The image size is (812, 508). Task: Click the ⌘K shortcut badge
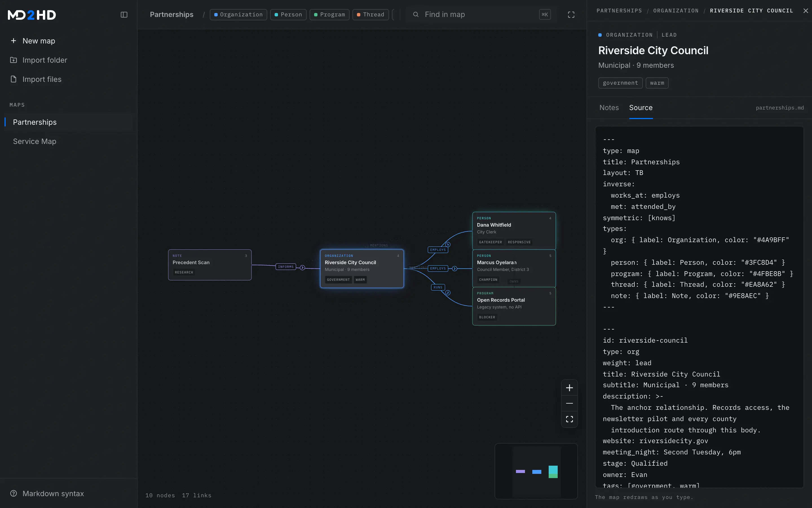click(545, 14)
